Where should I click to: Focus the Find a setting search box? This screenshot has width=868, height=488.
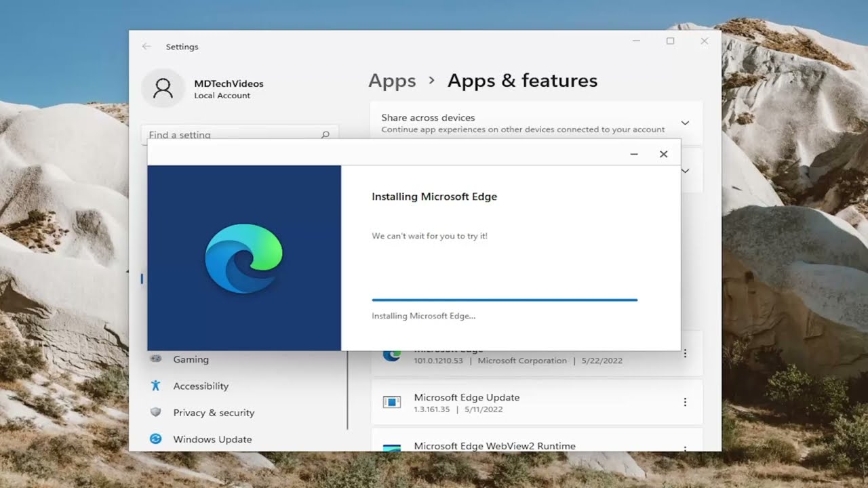pyautogui.click(x=239, y=134)
